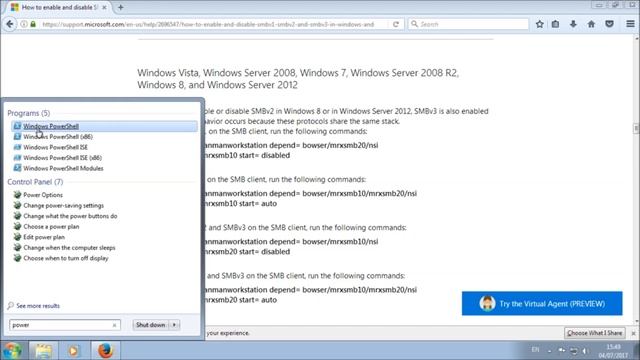
Task: Reload the page with the refresh icon
Action: 396,24
